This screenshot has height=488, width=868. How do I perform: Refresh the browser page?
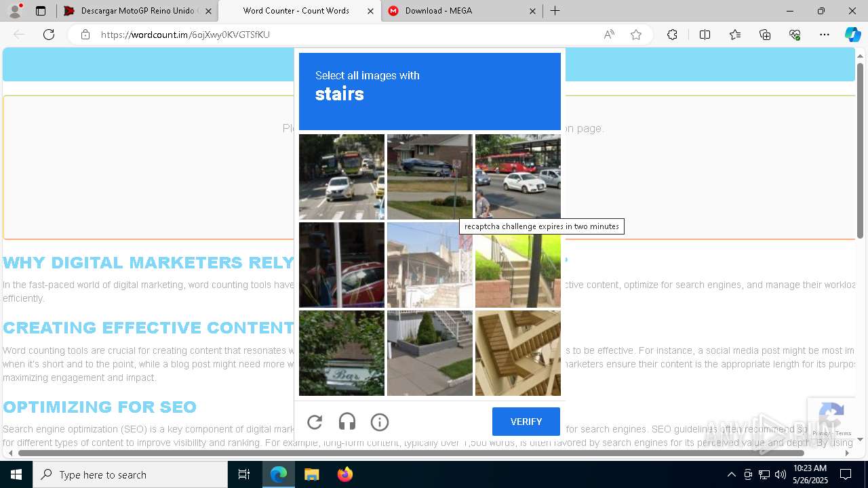coord(49,35)
